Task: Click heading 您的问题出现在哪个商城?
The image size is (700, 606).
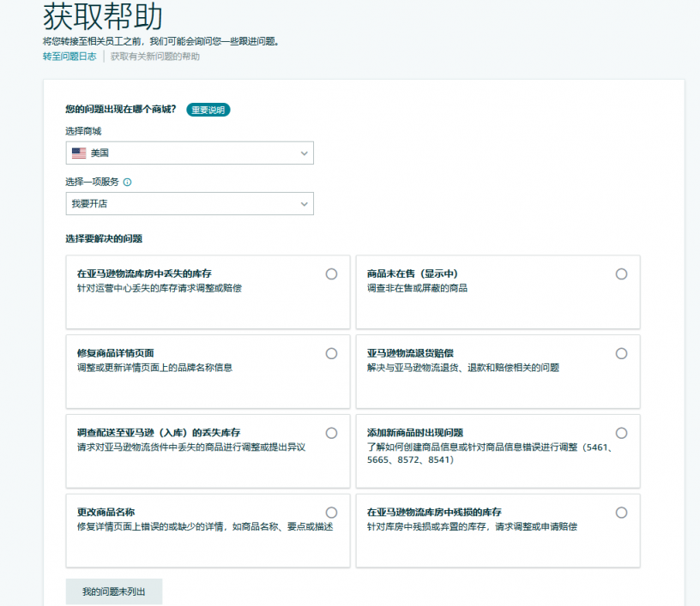Action: click(121, 109)
